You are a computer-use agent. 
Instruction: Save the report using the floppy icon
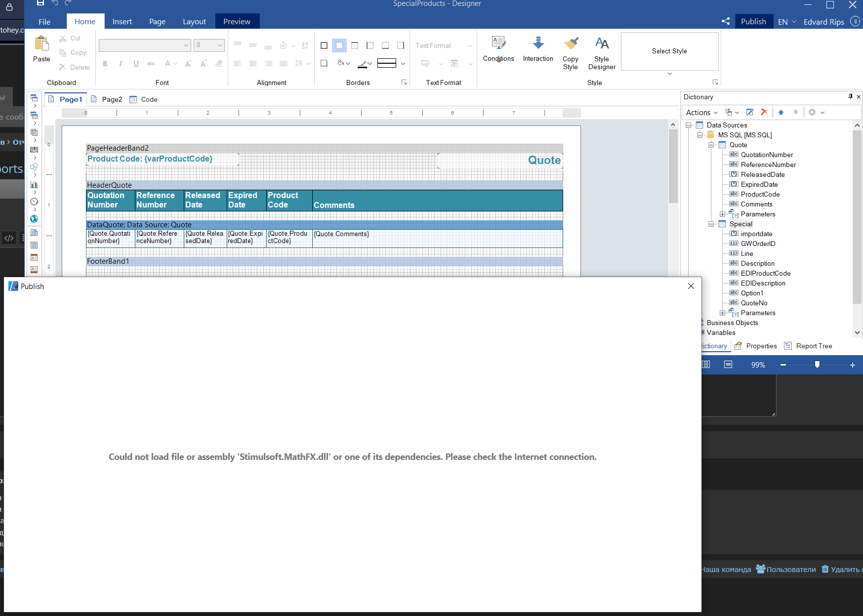pyautogui.click(x=41, y=3)
